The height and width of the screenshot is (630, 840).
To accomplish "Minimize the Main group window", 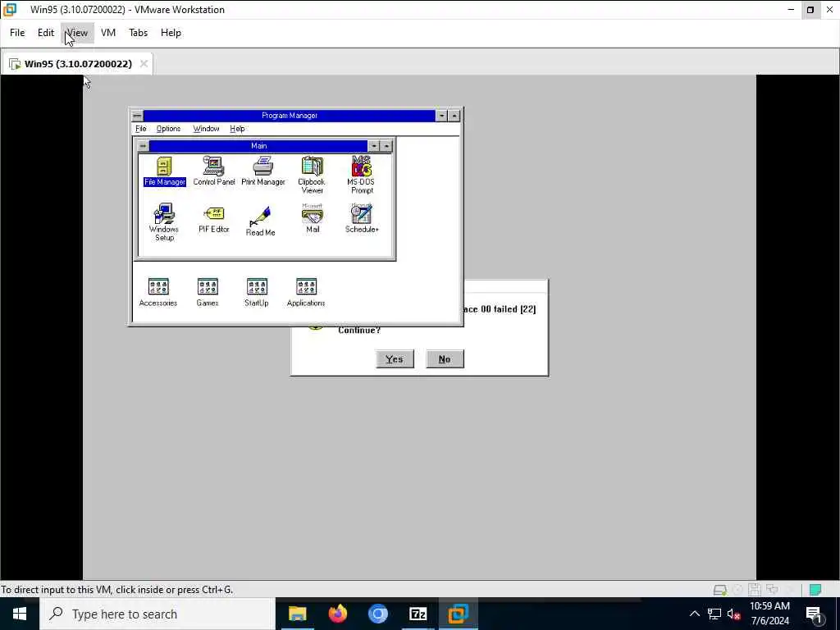I will click(374, 146).
